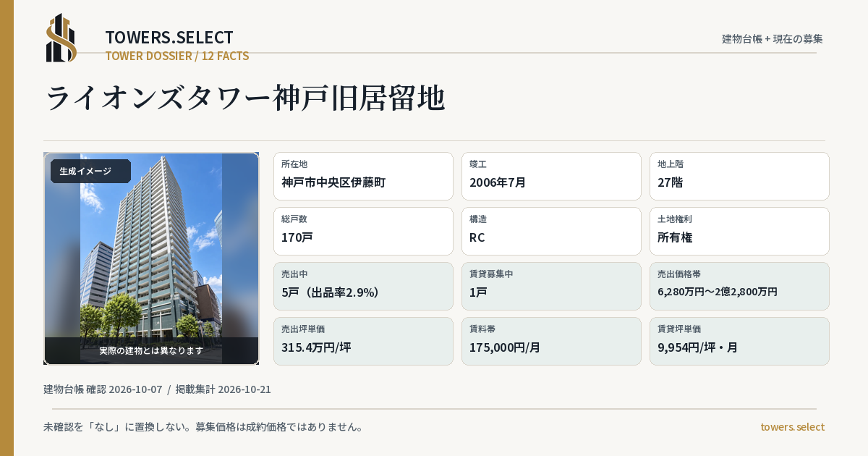The image size is (868, 456).
Task: Click the '建物台帳 確認 2026-10-07' date text
Action: (103, 389)
